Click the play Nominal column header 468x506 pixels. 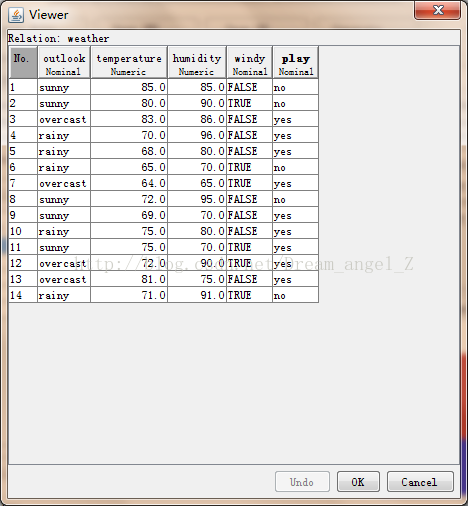[x=296, y=62]
